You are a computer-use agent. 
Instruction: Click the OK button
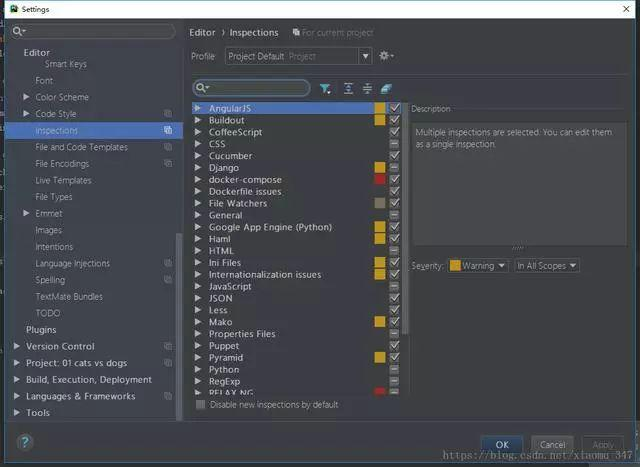pos(502,444)
